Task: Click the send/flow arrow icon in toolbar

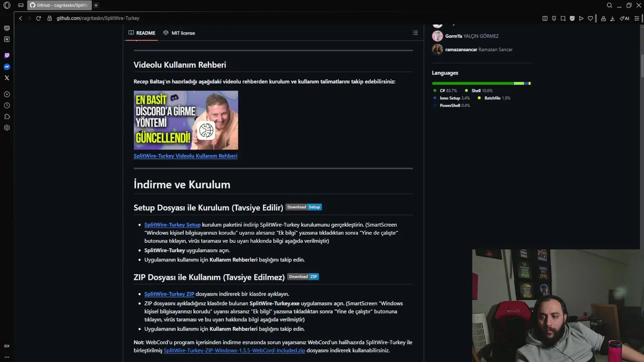Action: pos(581,18)
